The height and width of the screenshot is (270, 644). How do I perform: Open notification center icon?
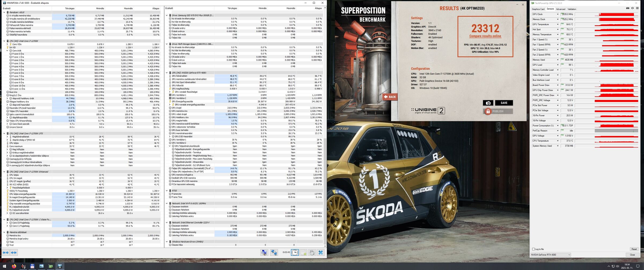638,266
